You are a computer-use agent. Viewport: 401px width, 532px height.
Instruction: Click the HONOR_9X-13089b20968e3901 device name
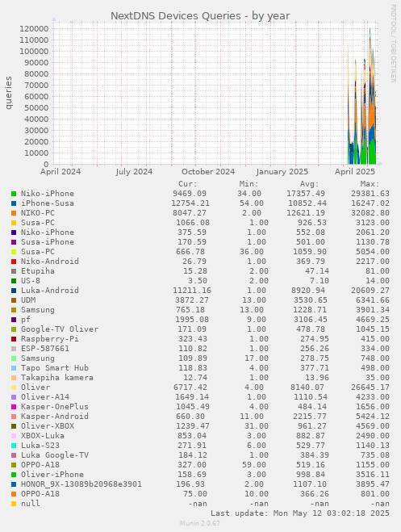[81, 484]
